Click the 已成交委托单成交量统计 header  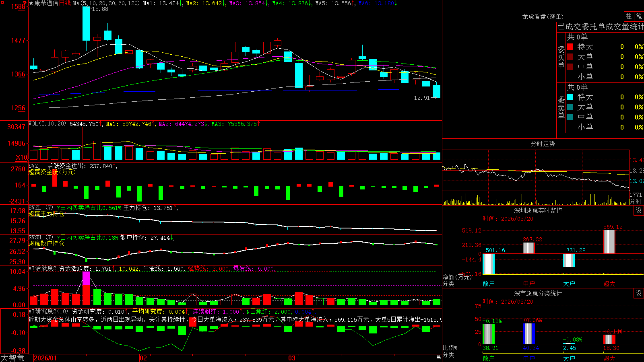coord(601,27)
